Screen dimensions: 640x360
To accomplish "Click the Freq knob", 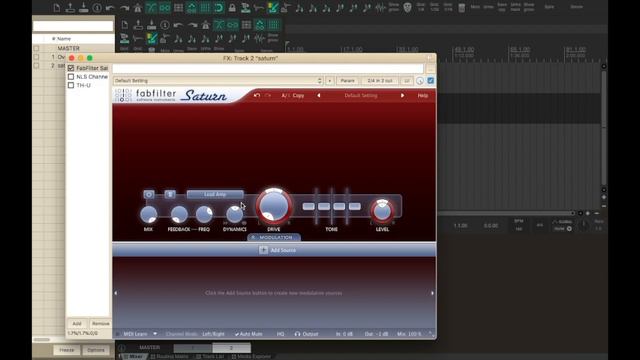I will pyautogui.click(x=204, y=214).
